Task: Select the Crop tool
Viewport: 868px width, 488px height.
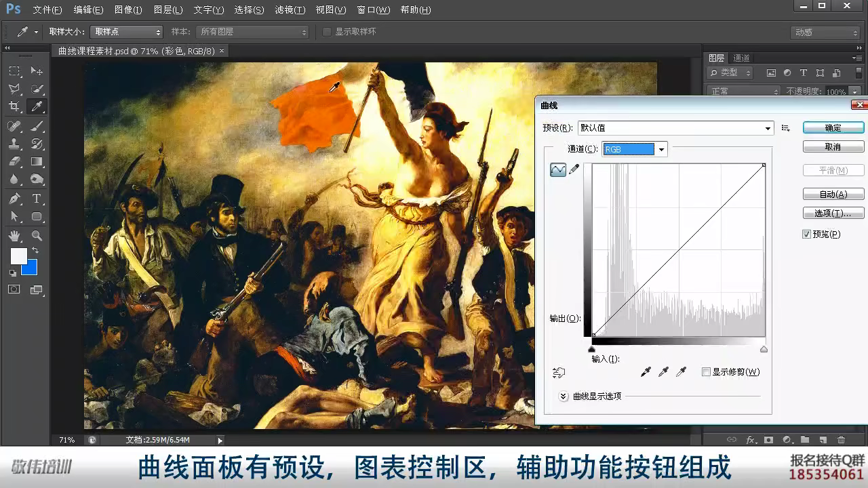Action: pyautogui.click(x=14, y=106)
